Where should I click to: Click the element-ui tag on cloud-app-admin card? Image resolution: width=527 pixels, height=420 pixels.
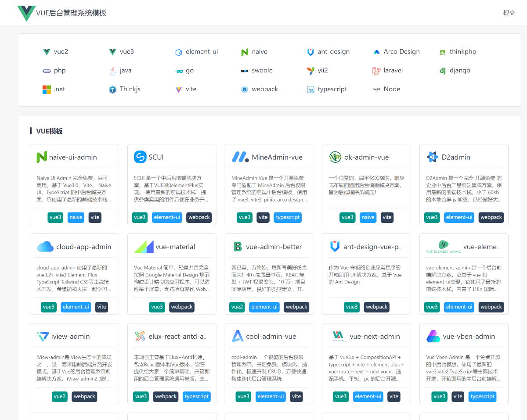[76, 307]
